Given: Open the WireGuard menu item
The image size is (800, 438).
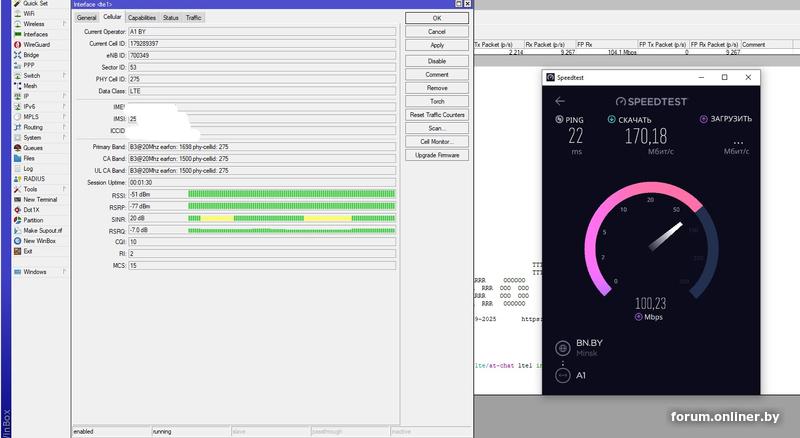Looking at the screenshot, I should [x=36, y=45].
